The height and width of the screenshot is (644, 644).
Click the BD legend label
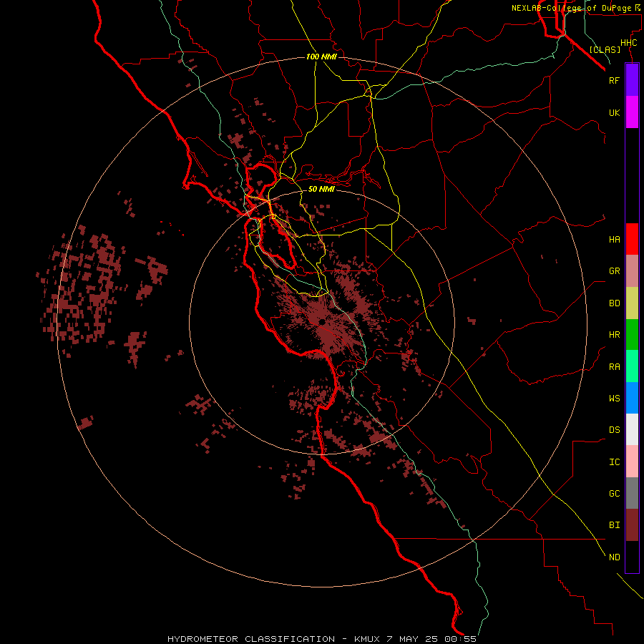pyautogui.click(x=614, y=303)
